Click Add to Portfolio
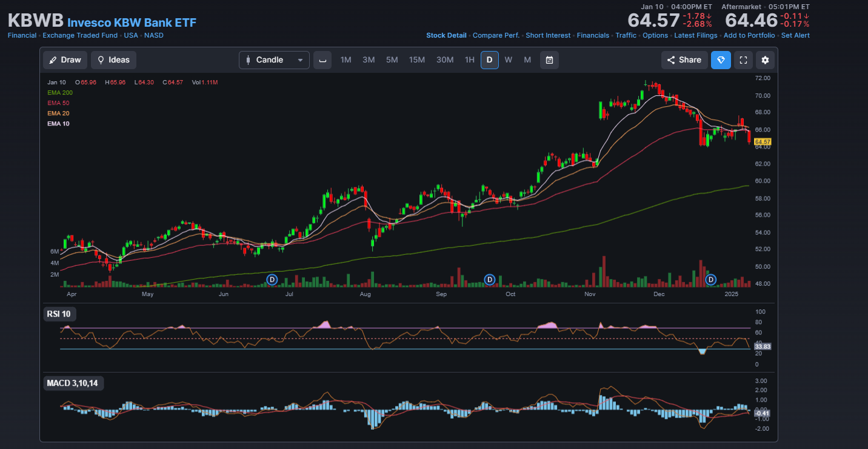 (749, 35)
